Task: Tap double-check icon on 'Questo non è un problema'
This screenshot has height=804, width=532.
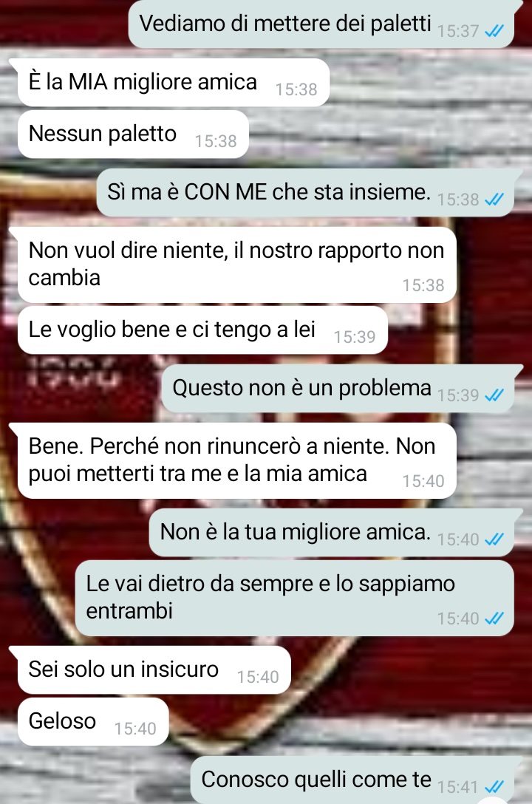Action: pos(494,395)
